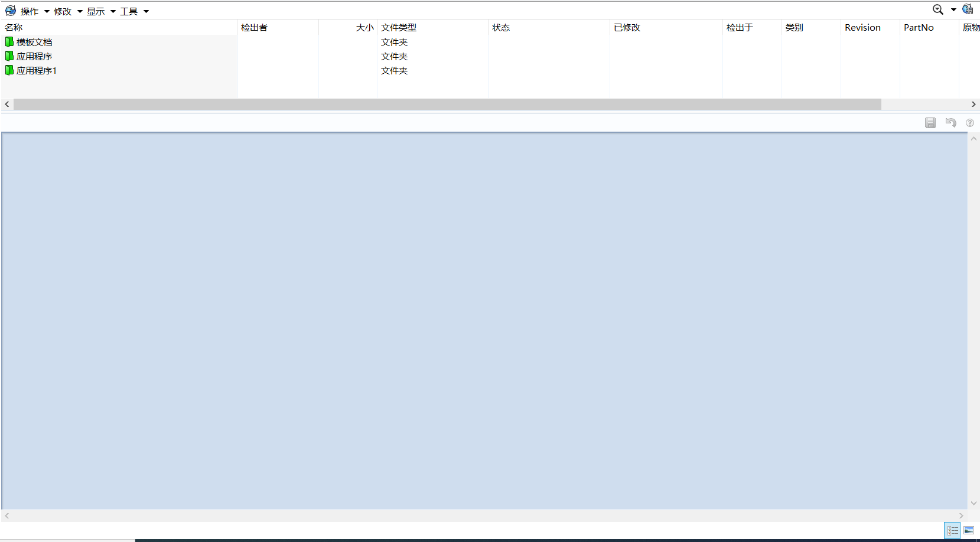Expand the search type dropdown arrow
This screenshot has width=980, height=542.
point(953,10)
